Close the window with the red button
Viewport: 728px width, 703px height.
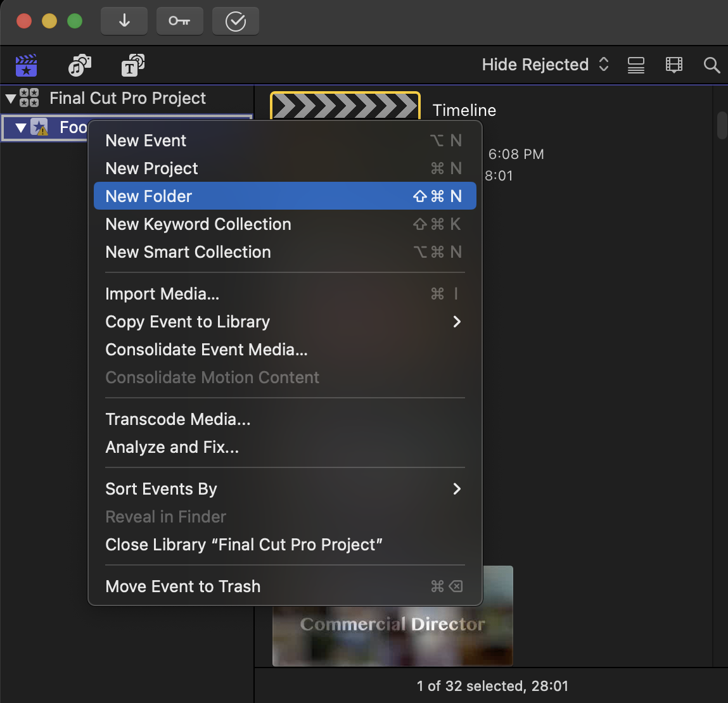pos(24,22)
